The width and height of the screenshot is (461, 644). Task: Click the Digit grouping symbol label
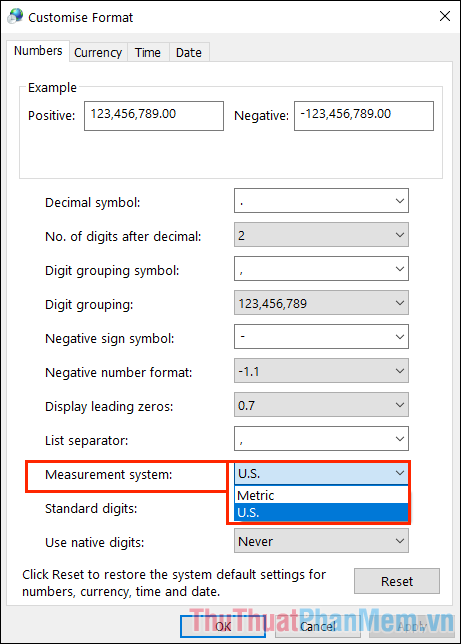point(112,271)
